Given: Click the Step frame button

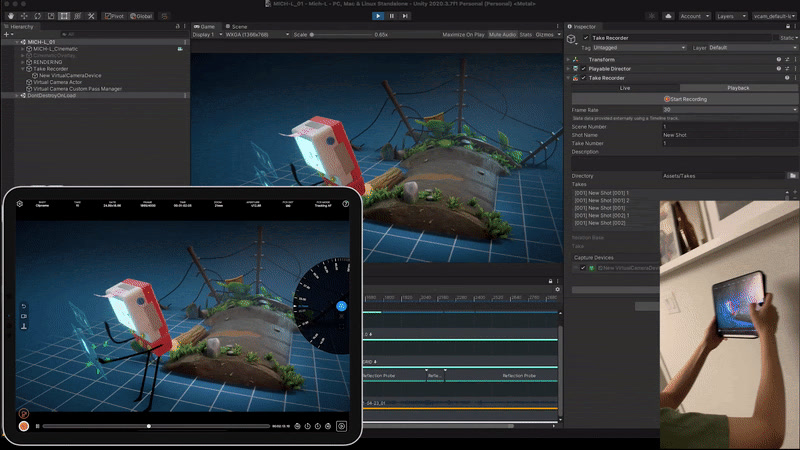Looking at the screenshot, I should tap(405, 16).
